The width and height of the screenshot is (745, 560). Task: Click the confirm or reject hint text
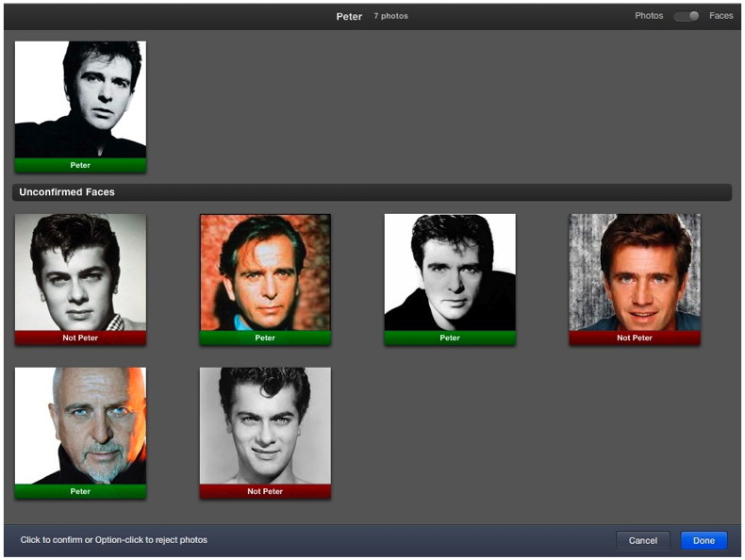point(113,540)
